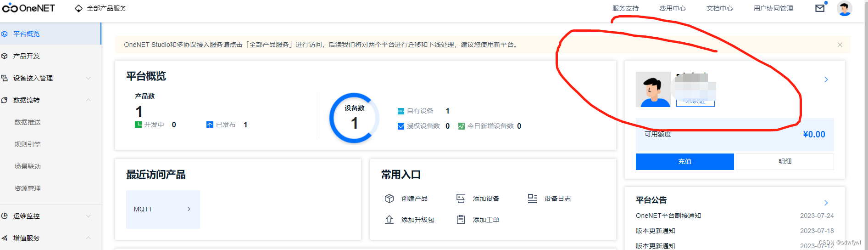Open 资源管理 submenu item
Viewport: 868px width, 250px height.
click(x=28, y=188)
